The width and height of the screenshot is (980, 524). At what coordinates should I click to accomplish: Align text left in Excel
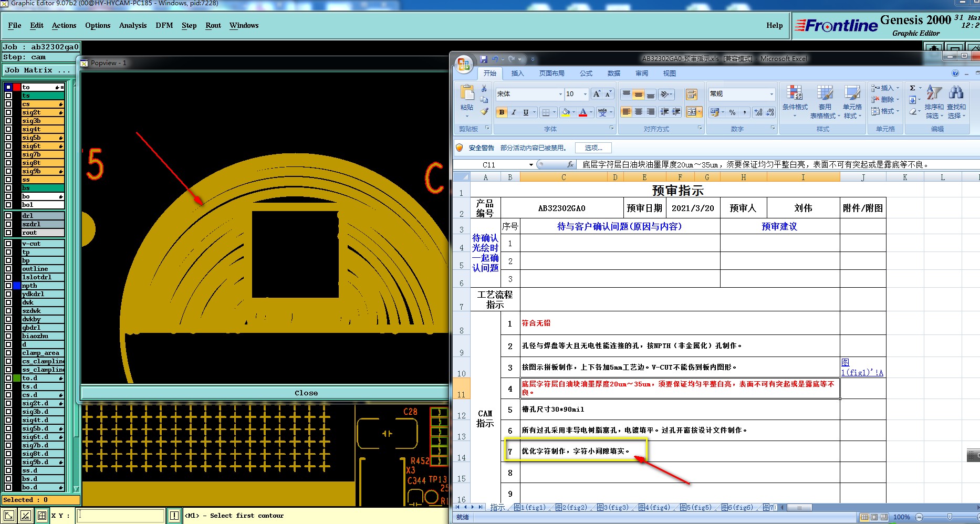click(x=626, y=112)
